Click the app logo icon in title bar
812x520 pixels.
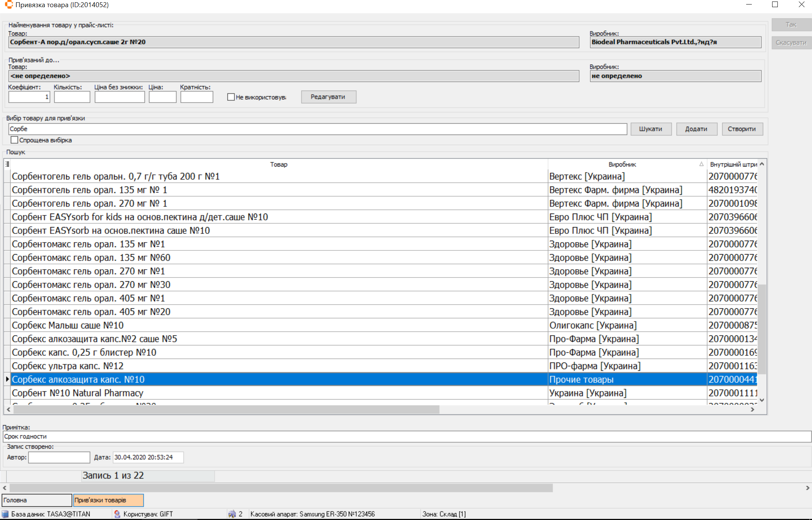click(x=8, y=5)
